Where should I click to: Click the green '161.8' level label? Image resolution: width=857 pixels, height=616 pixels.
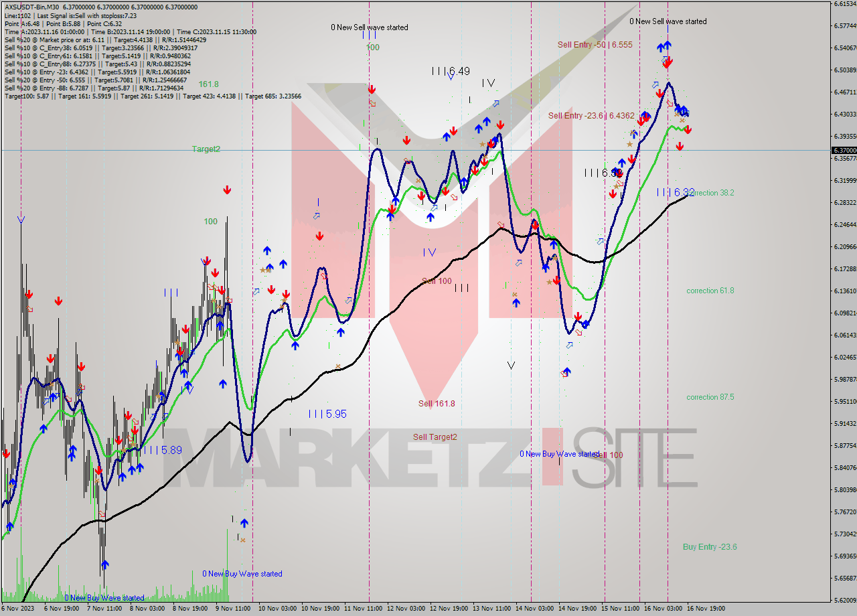pyautogui.click(x=209, y=84)
